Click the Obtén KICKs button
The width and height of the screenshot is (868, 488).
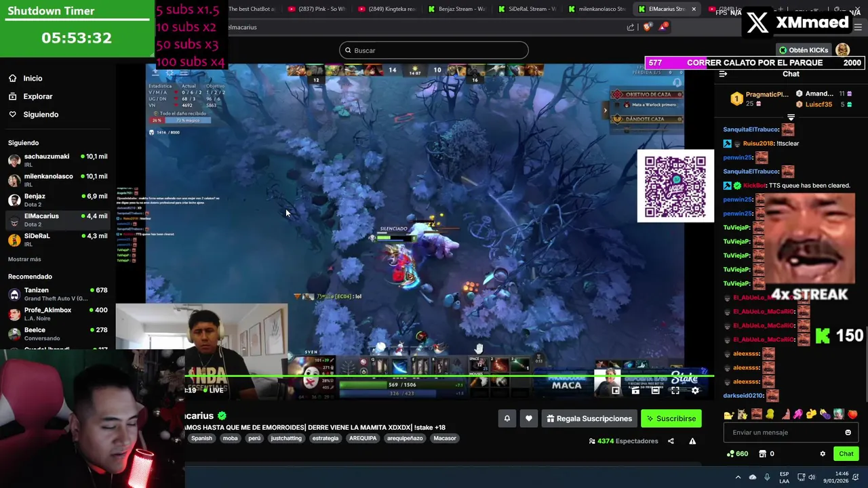point(804,50)
